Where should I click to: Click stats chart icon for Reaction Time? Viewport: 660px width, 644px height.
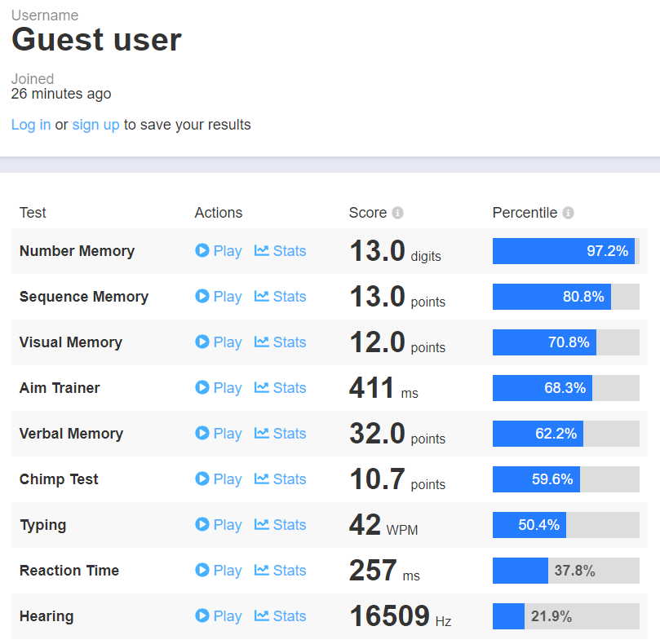point(262,571)
